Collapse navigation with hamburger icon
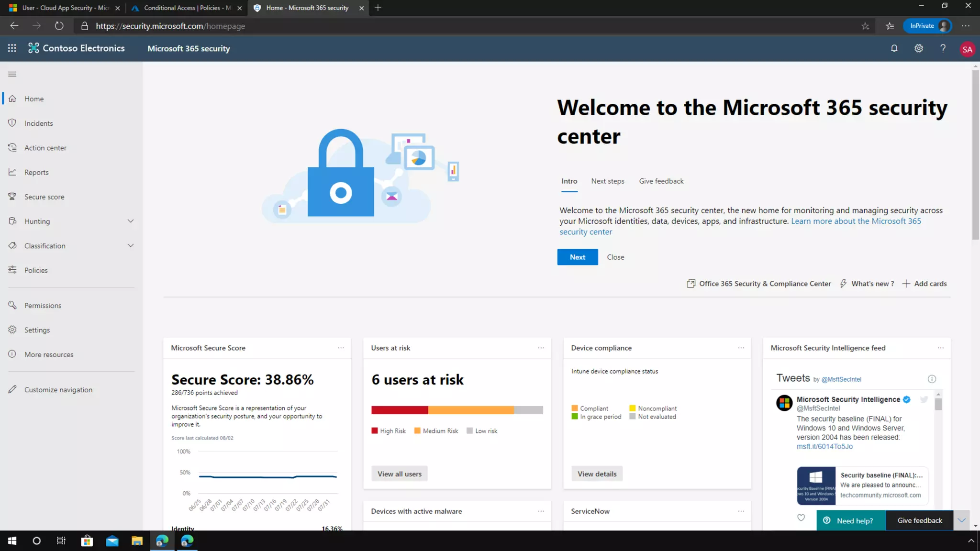This screenshot has height=551, width=980. point(12,74)
